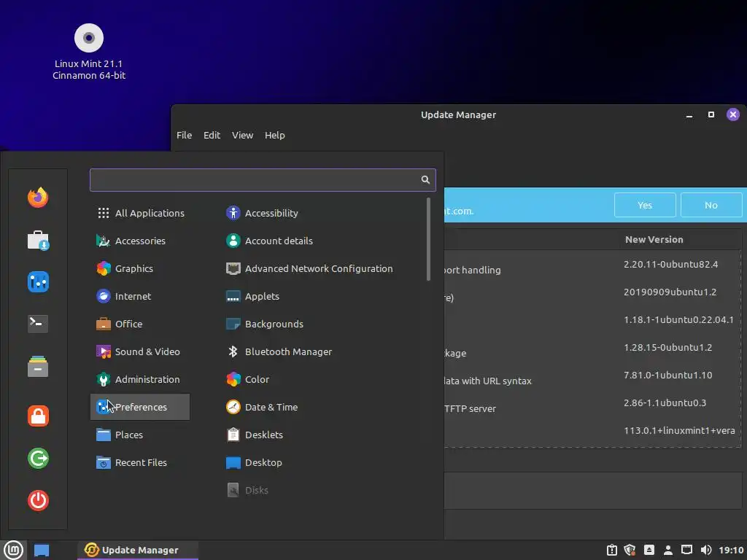Open Help menu in Update Manager
The image size is (747, 560).
(x=275, y=135)
